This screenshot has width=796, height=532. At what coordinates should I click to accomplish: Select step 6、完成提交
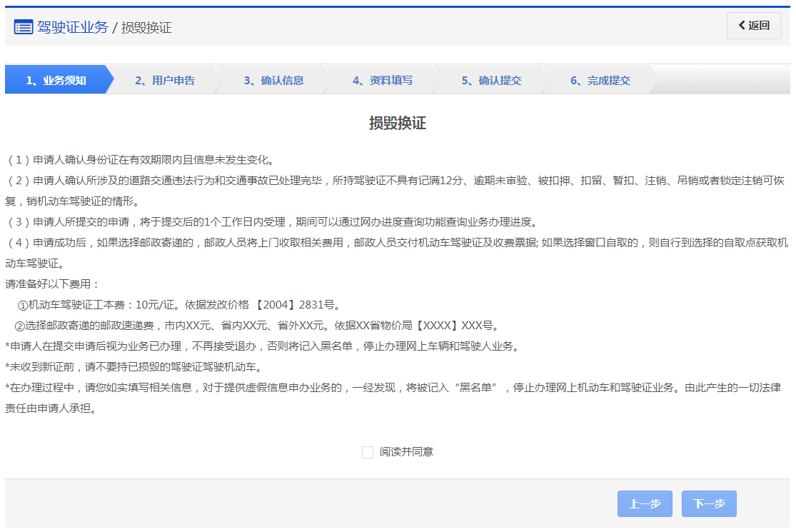click(600, 80)
